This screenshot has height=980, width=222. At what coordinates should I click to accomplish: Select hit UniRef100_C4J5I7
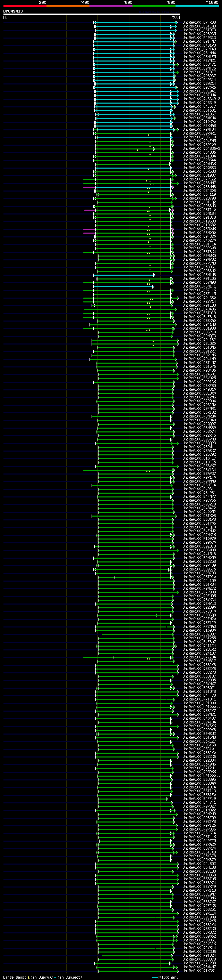pyautogui.click(x=199, y=106)
